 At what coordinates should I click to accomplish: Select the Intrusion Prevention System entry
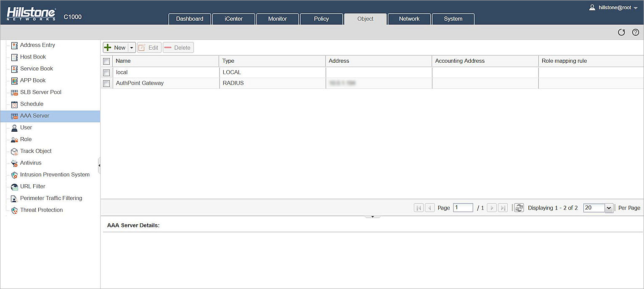[54, 175]
